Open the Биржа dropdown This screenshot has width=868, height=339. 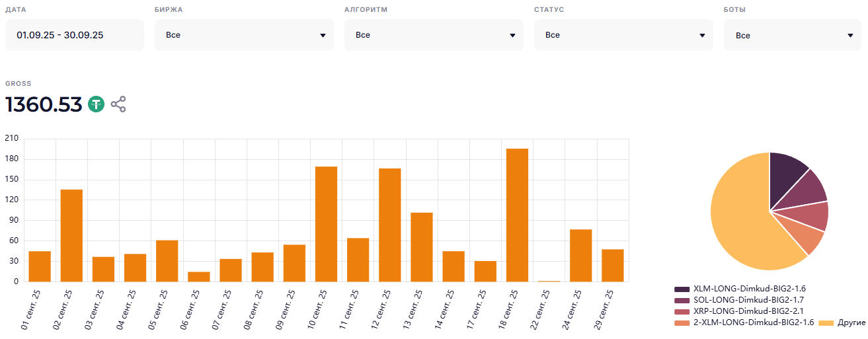coord(244,35)
